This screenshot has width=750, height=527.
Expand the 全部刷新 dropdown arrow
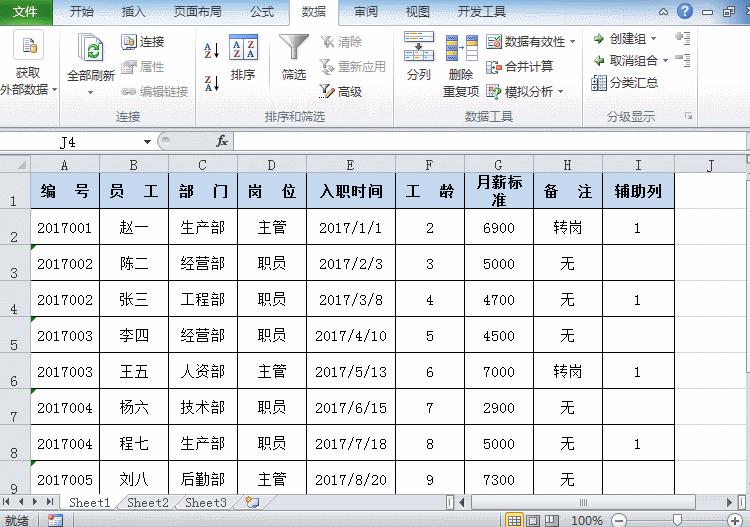(90, 92)
